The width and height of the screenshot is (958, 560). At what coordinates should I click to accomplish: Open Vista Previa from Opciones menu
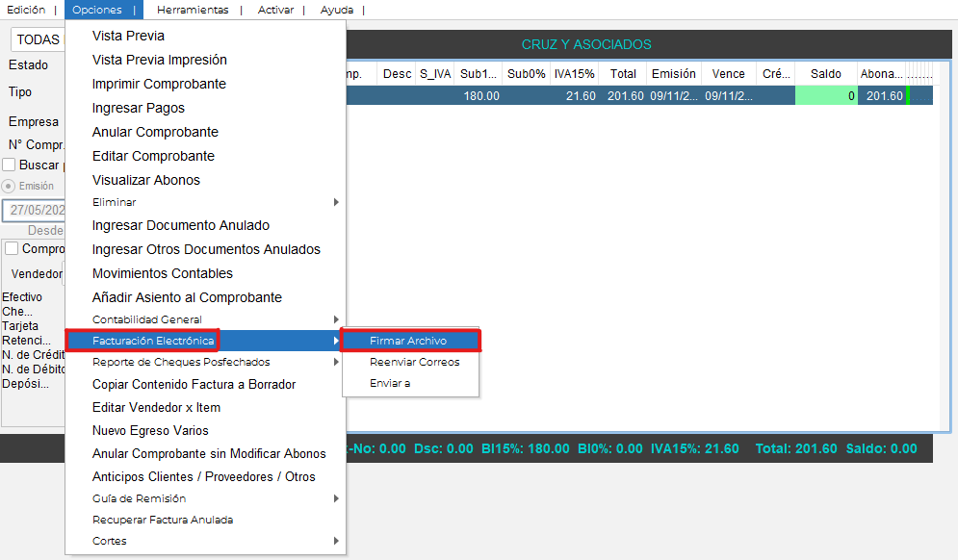128,36
